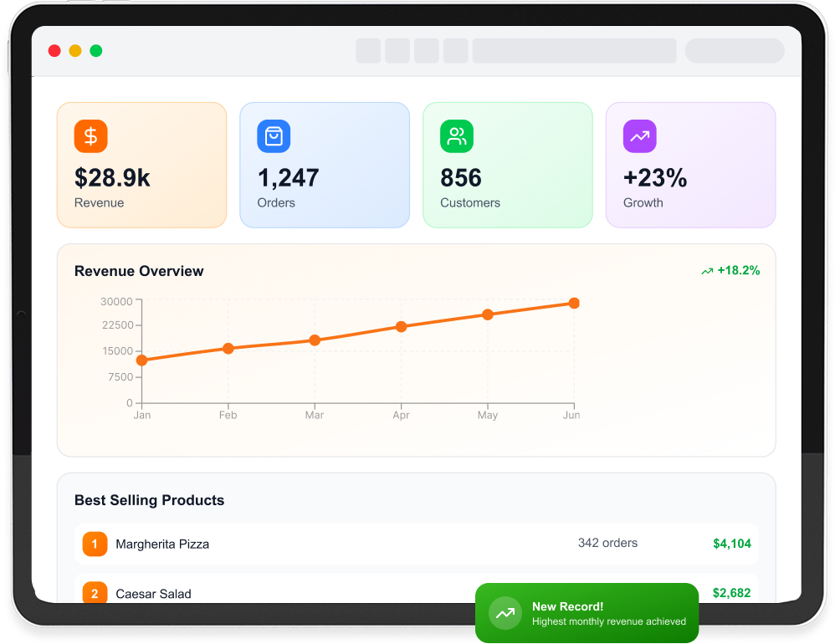Image resolution: width=835 pixels, height=644 pixels.
Task: Click the orange rank 2 badge
Action: pyautogui.click(x=95, y=594)
